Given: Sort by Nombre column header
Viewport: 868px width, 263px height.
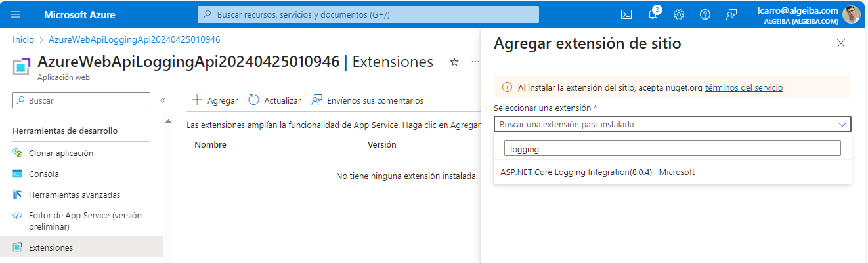Looking at the screenshot, I should click(211, 145).
